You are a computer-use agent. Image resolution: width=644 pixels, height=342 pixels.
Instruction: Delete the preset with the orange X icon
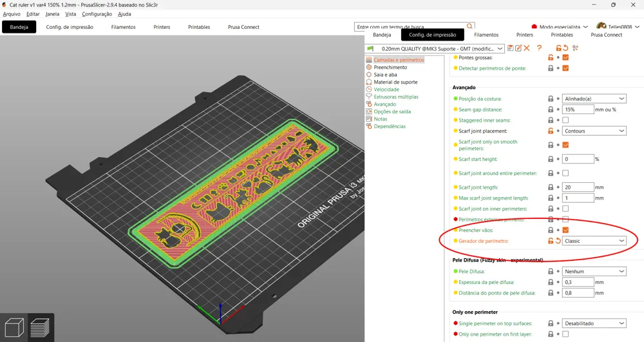527,48
